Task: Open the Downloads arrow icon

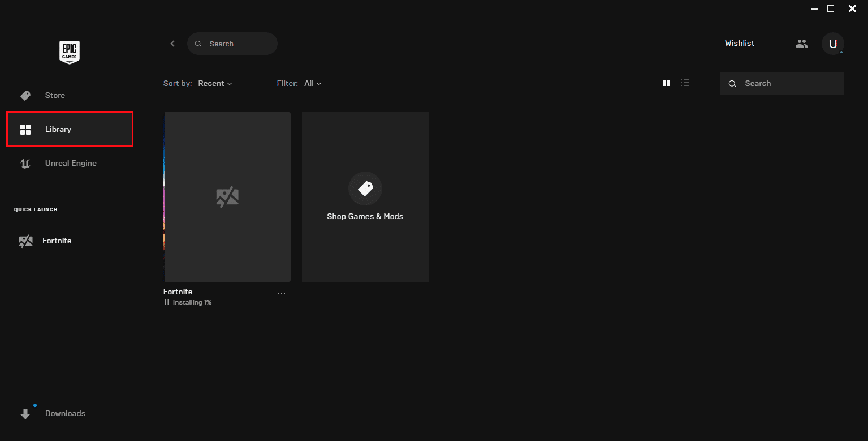Action: point(25,414)
